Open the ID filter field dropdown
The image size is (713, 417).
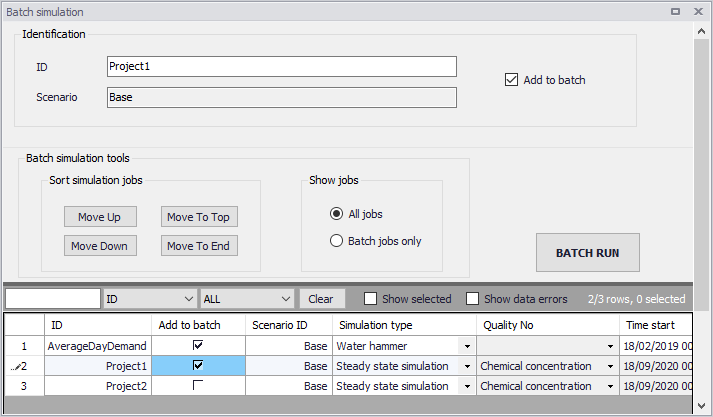point(189,299)
